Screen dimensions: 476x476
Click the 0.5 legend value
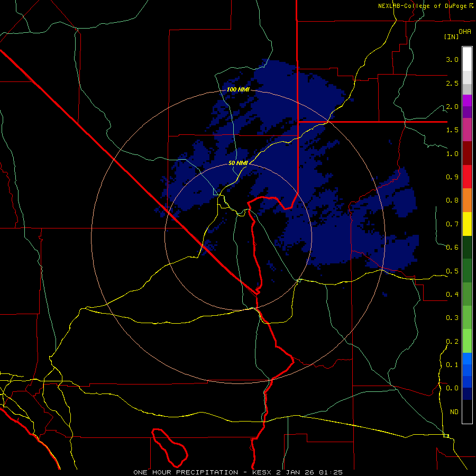point(452,271)
